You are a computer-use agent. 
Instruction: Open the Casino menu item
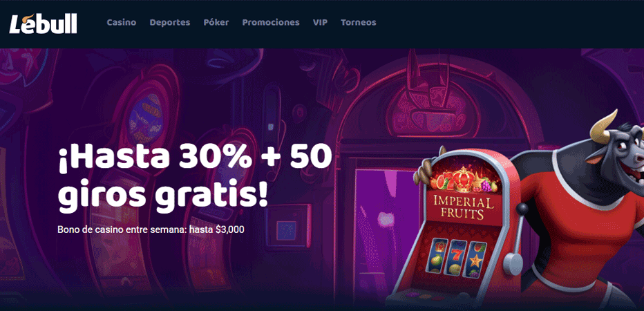coord(122,23)
